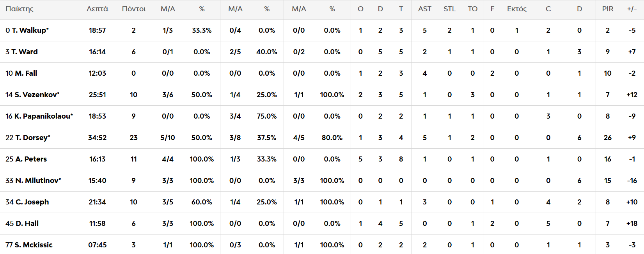Select the STL column header
The height and width of the screenshot is (254, 644).
pyautogui.click(x=449, y=9)
